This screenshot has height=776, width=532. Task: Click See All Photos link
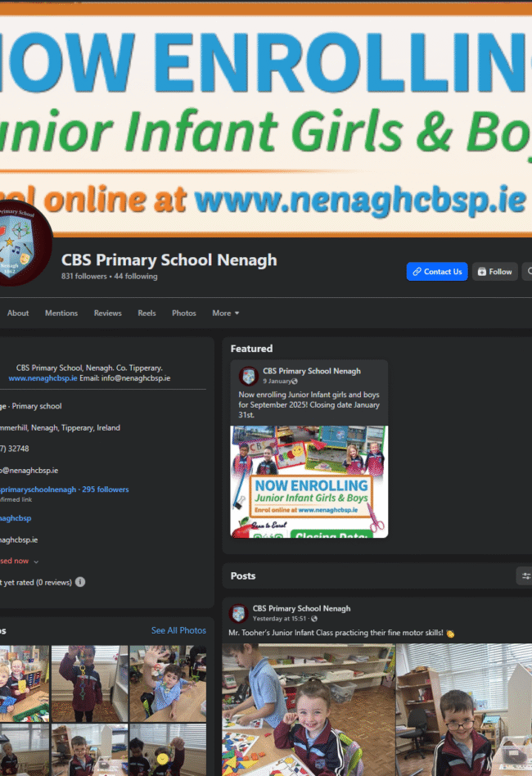tap(178, 630)
